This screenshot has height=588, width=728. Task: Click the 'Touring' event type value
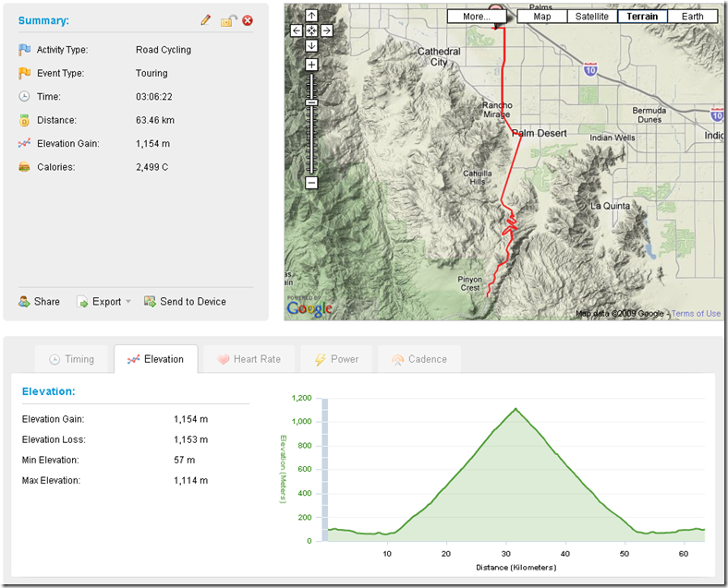click(x=152, y=73)
